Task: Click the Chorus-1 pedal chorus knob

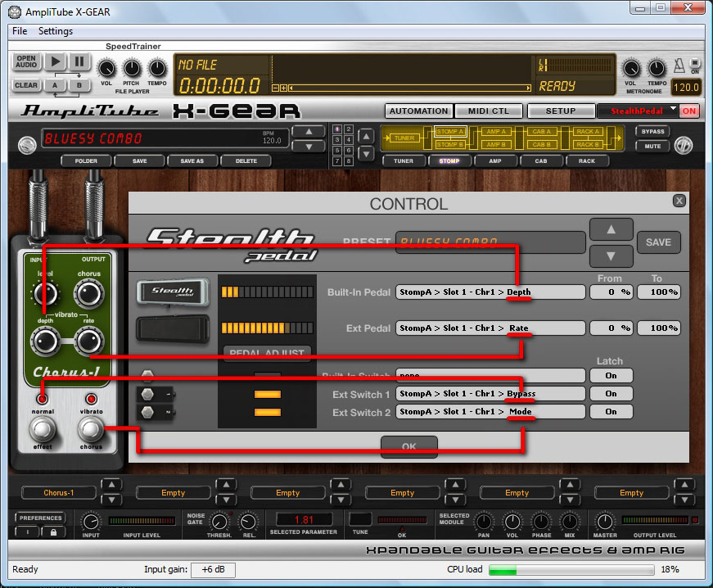Action: tap(89, 293)
